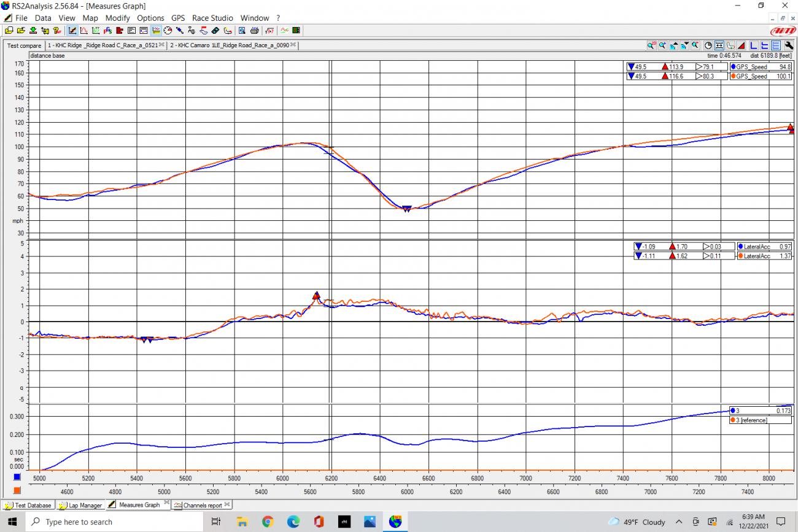Screen dimensions: 798x532
Task: Toggle the blue GPS_Speed 94.8 legend entry
Action: 761,66
